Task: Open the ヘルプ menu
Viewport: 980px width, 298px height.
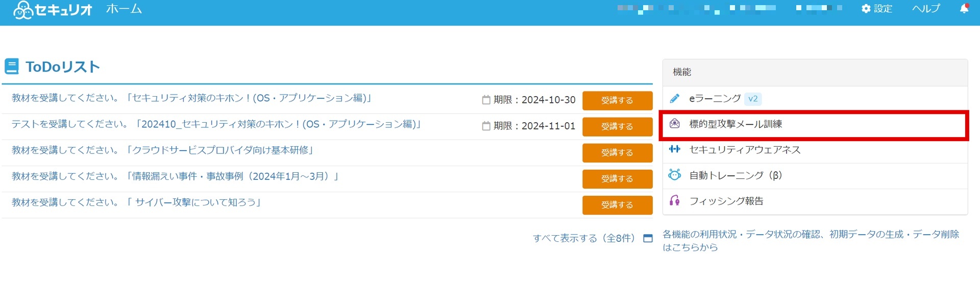Action: tap(926, 9)
